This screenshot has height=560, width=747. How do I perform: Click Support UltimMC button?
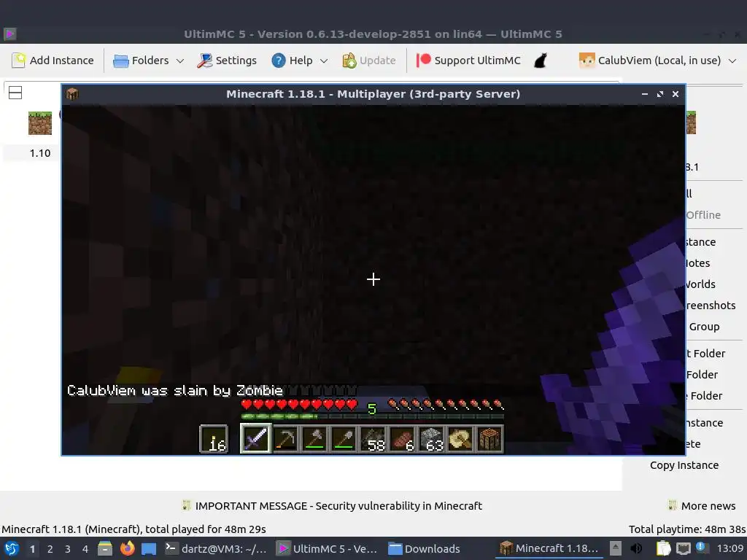click(x=468, y=61)
